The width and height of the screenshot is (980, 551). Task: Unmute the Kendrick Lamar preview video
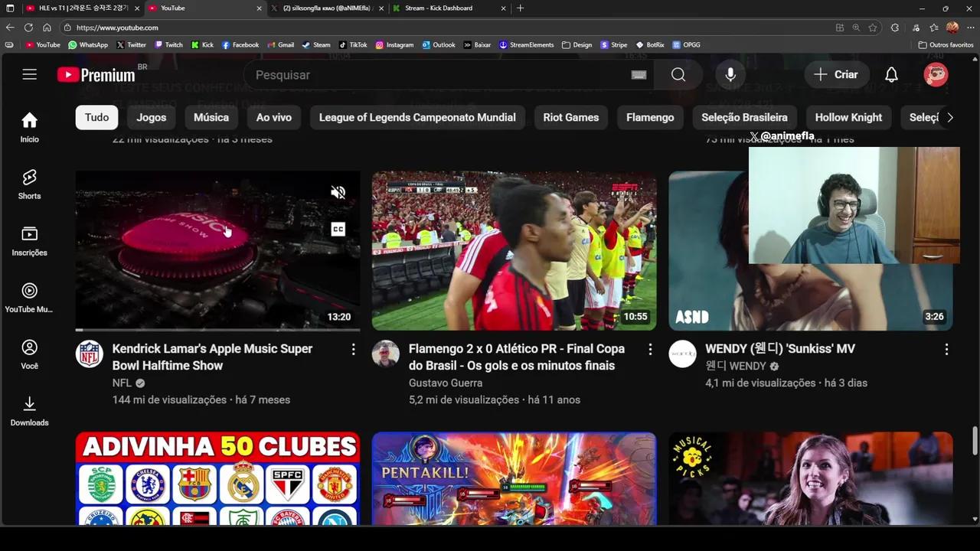[338, 192]
